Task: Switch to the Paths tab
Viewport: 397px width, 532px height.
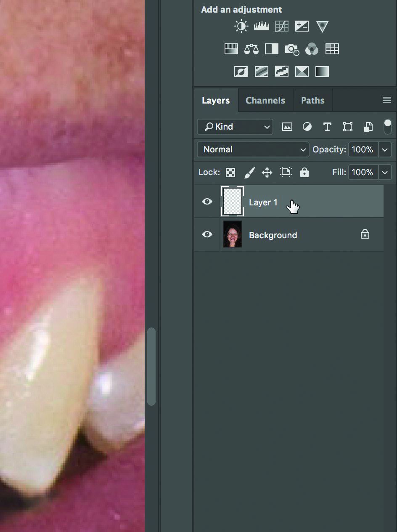Action: (312, 101)
